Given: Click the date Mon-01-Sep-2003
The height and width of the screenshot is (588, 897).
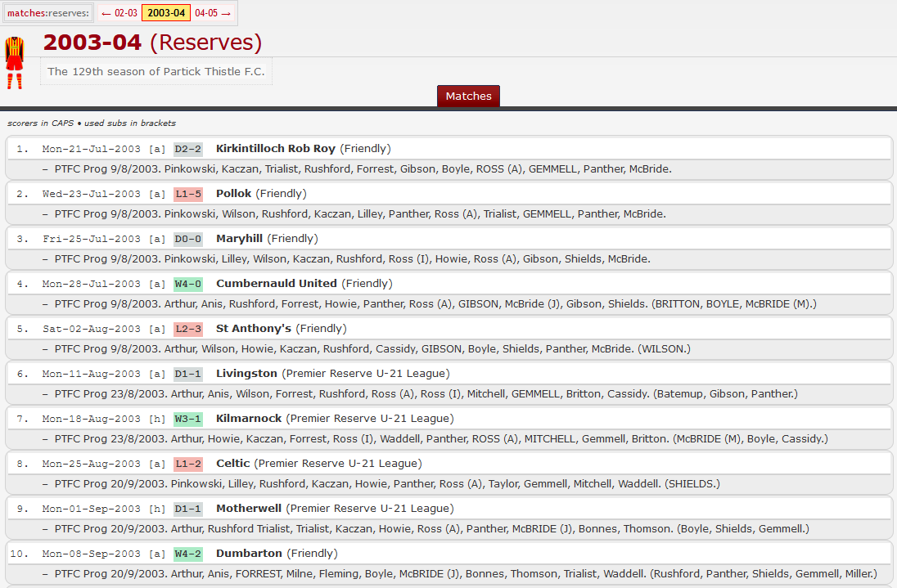Looking at the screenshot, I should tap(92, 509).
